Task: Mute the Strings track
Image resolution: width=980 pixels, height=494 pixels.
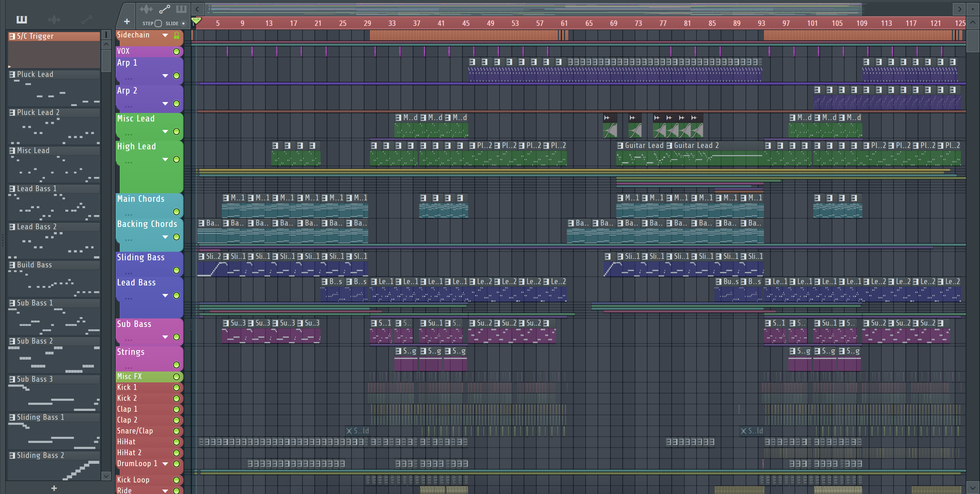Action: coord(176,365)
